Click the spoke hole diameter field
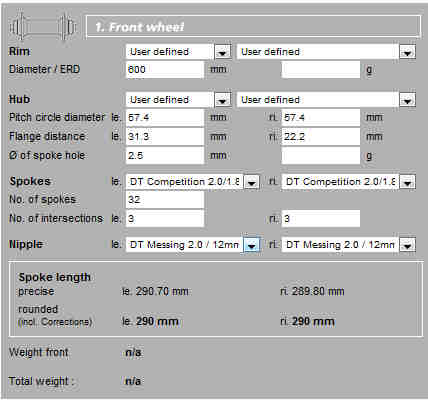 click(165, 156)
